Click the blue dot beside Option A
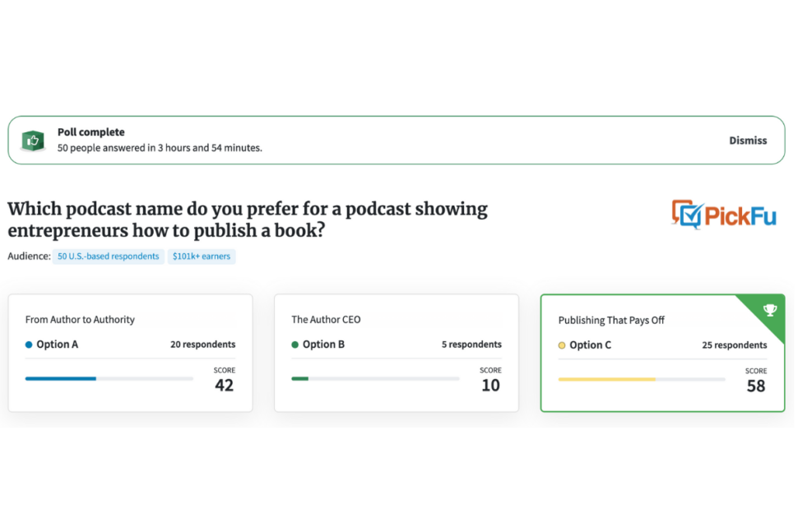The height and width of the screenshot is (532, 798). pyautogui.click(x=29, y=345)
